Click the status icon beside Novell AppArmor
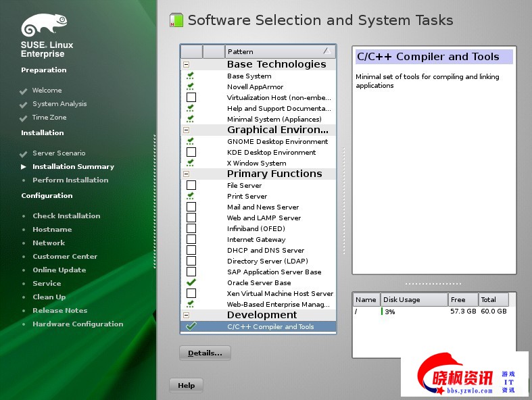This screenshot has width=532, height=400. (x=191, y=86)
